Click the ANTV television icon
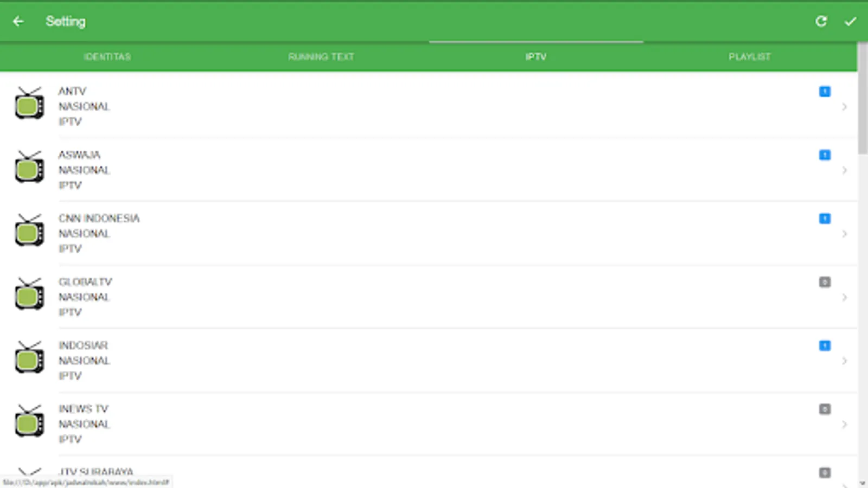Screen dimensions: 868x488 (29, 102)
